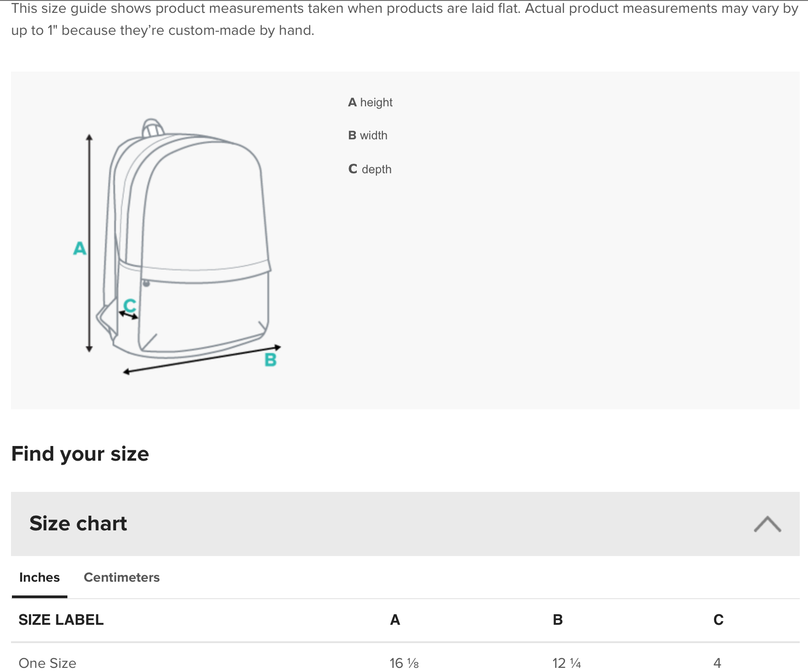The image size is (808, 672).
Task: Click the C column header in table
Action: coord(718,620)
